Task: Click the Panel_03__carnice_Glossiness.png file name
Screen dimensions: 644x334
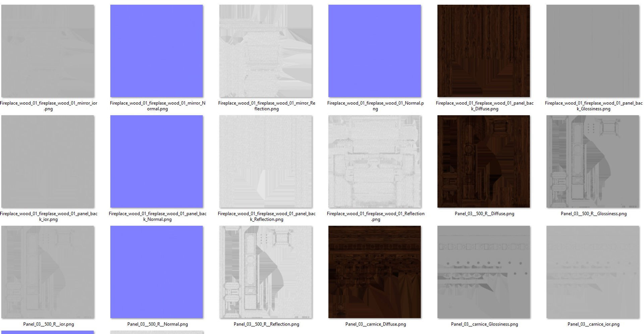Action: point(484,324)
